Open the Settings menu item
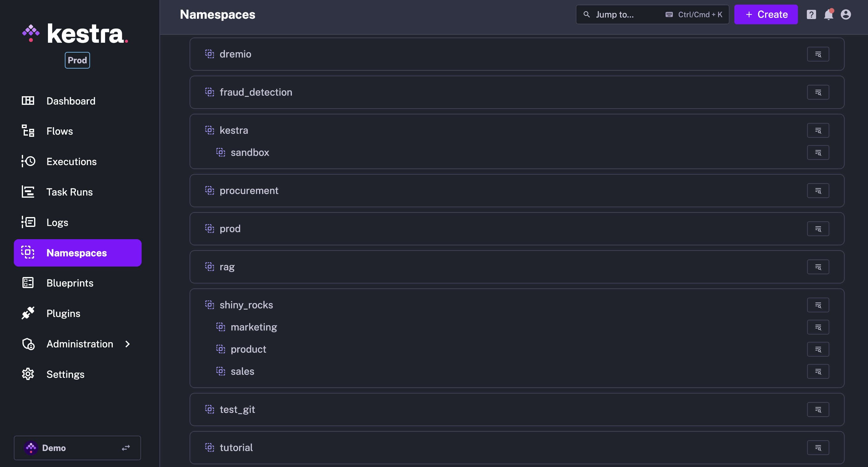Image resolution: width=868 pixels, height=467 pixels. point(65,374)
